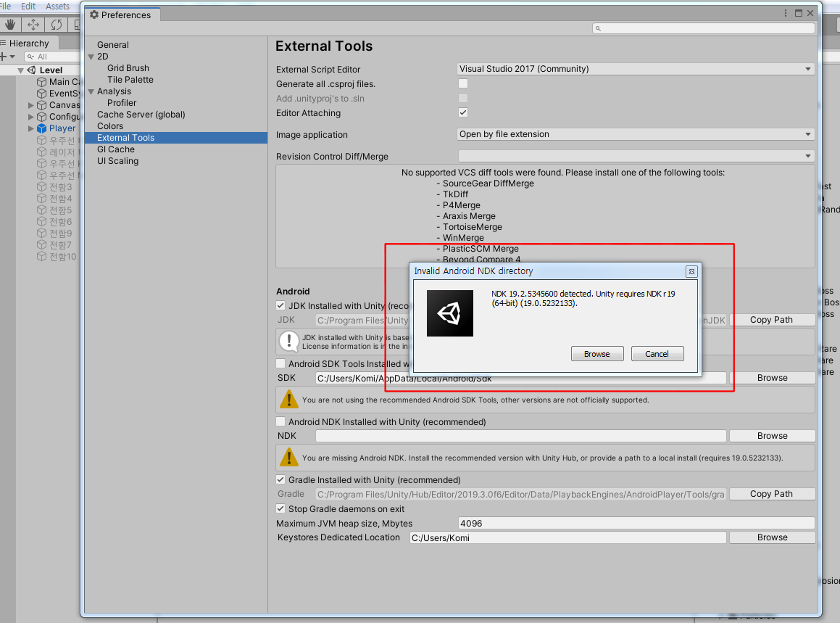Click the empty NDK path field
This screenshot has width=840, height=623.
(520, 436)
